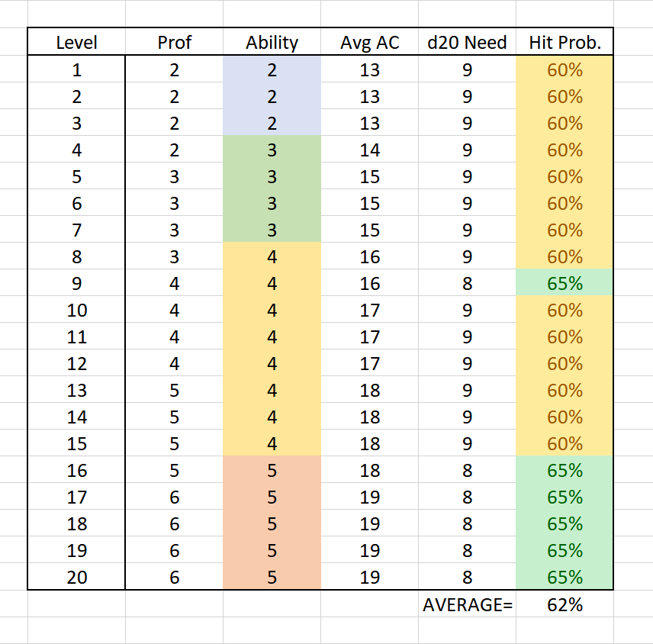Select the Hit Prob. cell for Level 1
Screen dimensions: 653x644
pyautogui.click(x=565, y=70)
